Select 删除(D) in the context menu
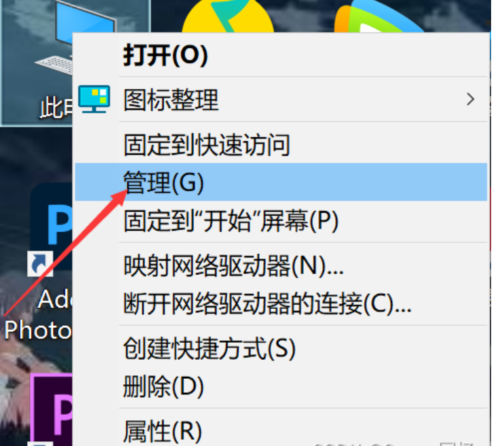This screenshot has width=504, height=446. point(281,386)
